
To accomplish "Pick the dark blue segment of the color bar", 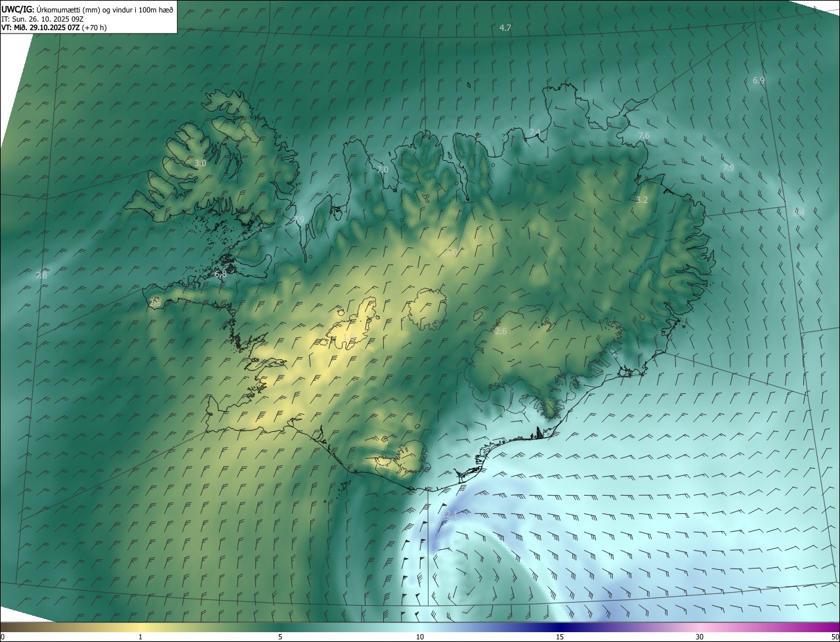I will [560, 628].
